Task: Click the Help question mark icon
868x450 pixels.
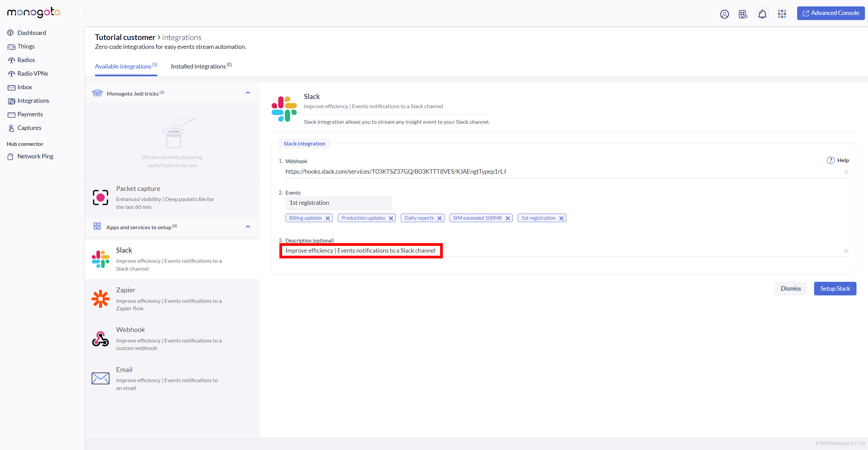Action: pos(830,160)
